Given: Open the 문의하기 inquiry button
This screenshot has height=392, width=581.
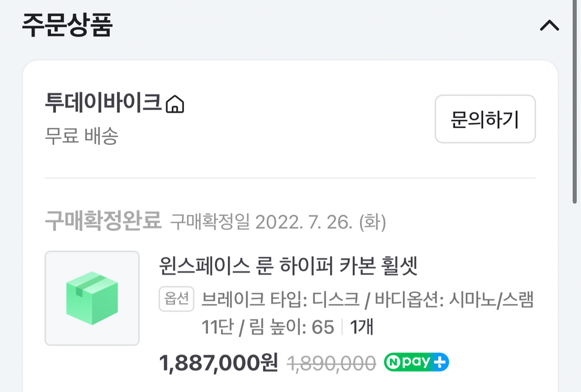Looking at the screenshot, I should click(x=484, y=119).
